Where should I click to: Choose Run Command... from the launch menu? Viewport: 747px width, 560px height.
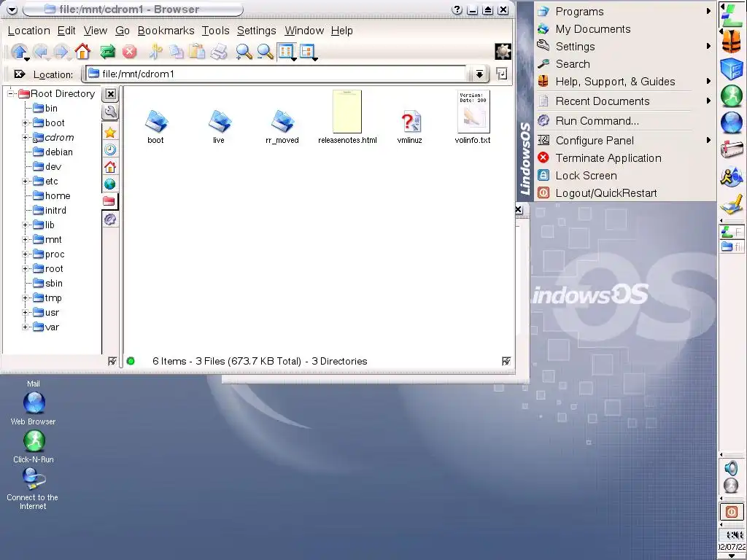pos(624,121)
